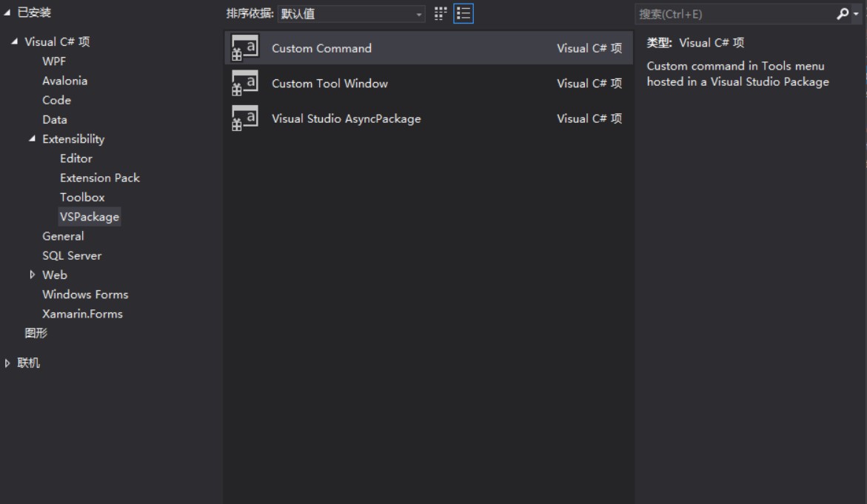Select the VSPackage category
867x504 pixels.
tap(90, 217)
